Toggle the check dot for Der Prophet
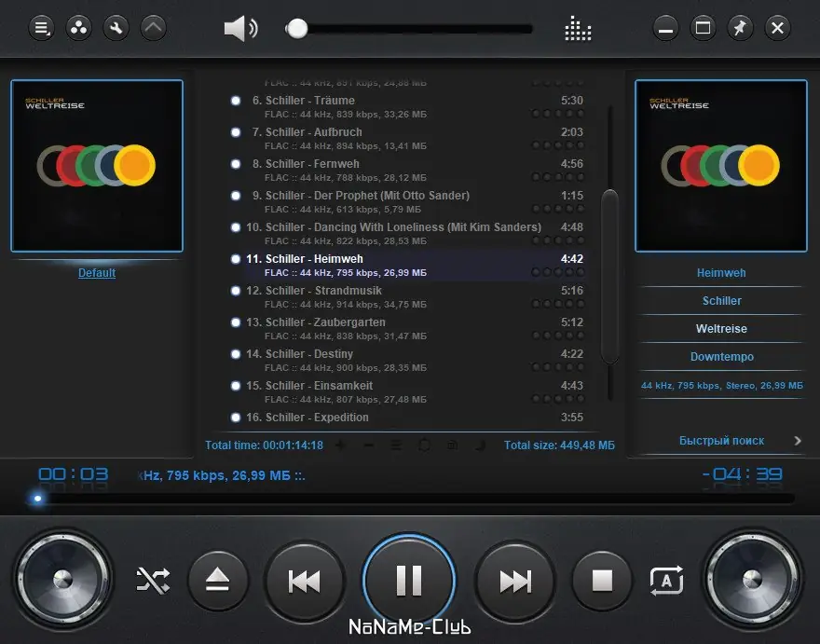The height and width of the screenshot is (644, 820). pos(236,196)
